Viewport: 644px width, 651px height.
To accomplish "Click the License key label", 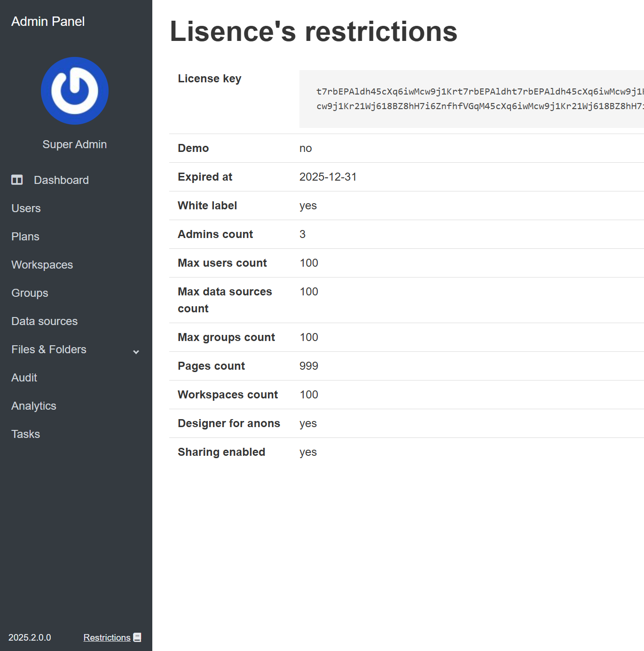I will pyautogui.click(x=210, y=79).
